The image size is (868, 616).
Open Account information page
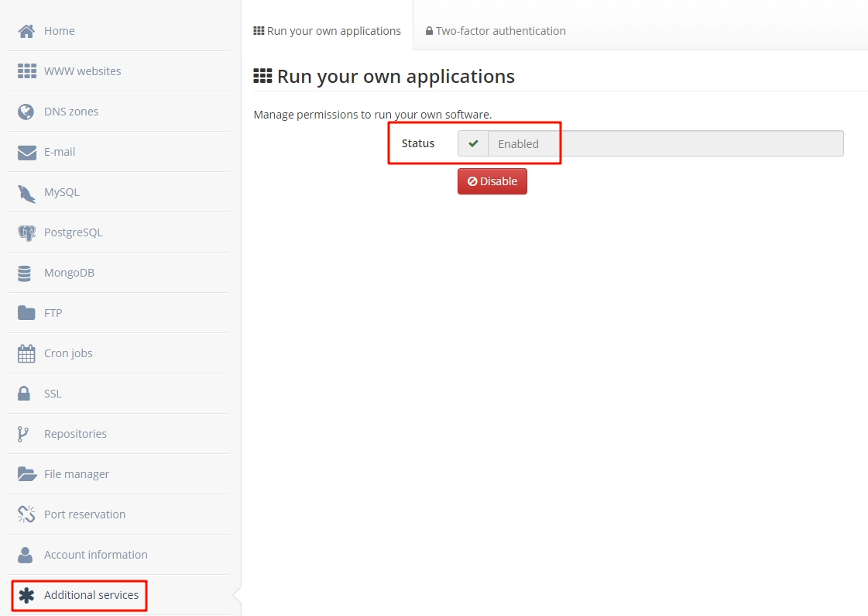[x=95, y=555]
